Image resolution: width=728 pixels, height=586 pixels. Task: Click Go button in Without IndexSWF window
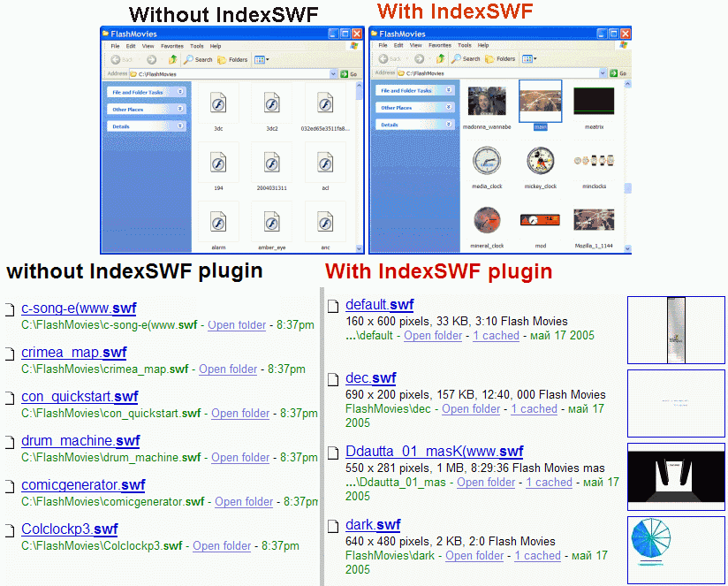pos(349,74)
